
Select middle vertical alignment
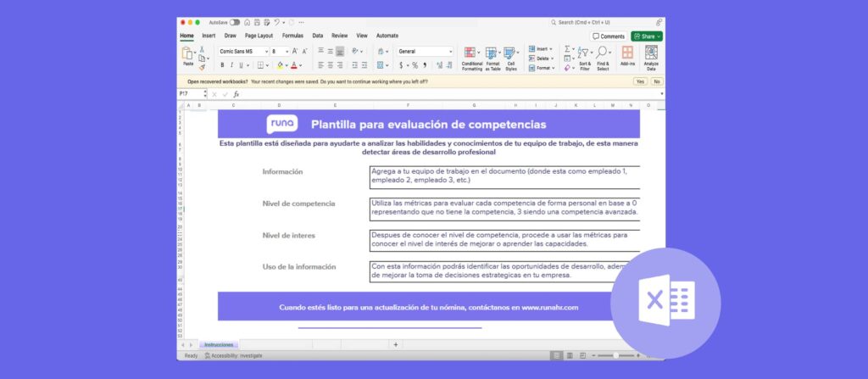[x=330, y=51]
